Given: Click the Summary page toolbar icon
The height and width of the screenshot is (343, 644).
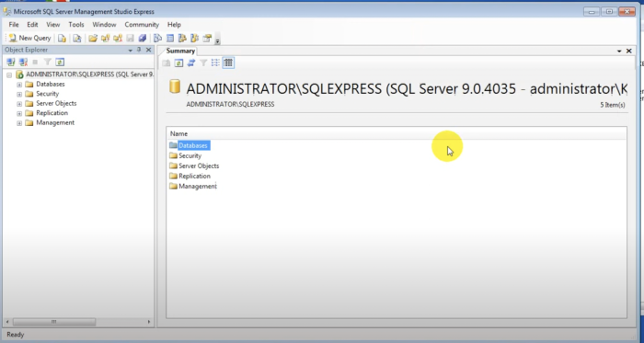Looking at the screenshot, I should (170, 38).
